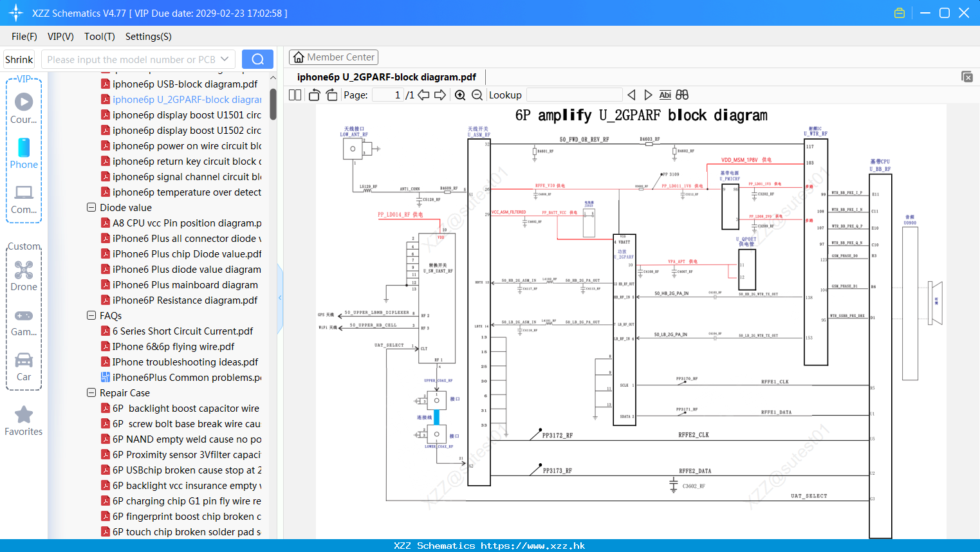Find next lookup match (right triangle)
Image resolution: width=980 pixels, height=552 pixels.
tap(648, 95)
